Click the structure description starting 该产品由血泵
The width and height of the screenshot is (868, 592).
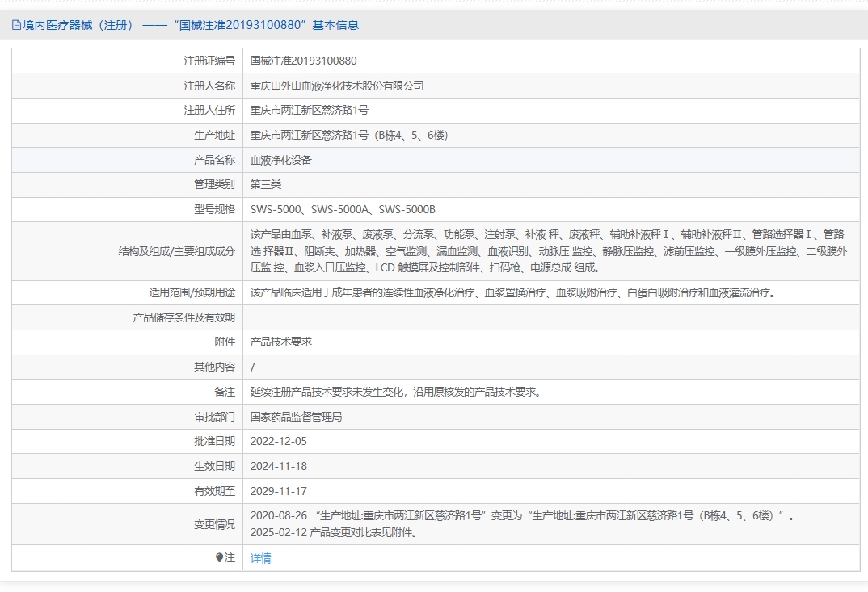click(x=549, y=251)
